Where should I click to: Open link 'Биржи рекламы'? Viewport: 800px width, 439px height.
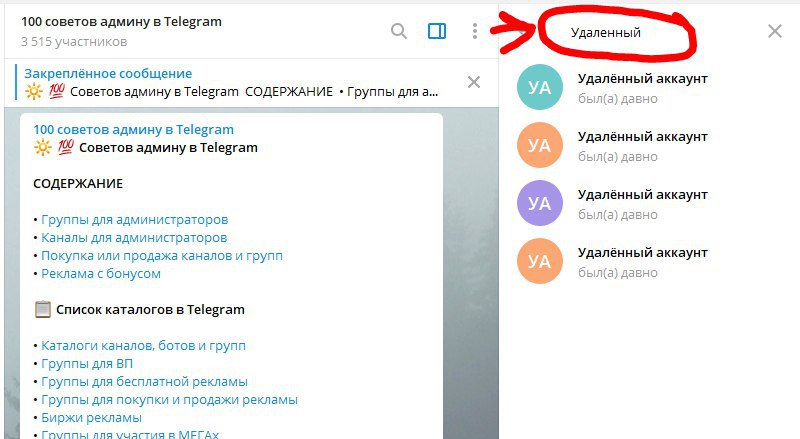tap(91, 418)
